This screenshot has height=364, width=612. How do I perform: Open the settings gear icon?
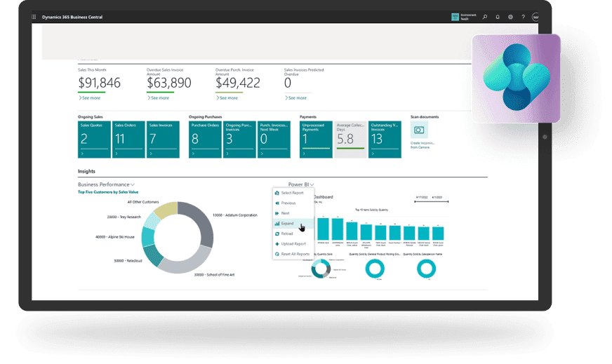pos(510,17)
